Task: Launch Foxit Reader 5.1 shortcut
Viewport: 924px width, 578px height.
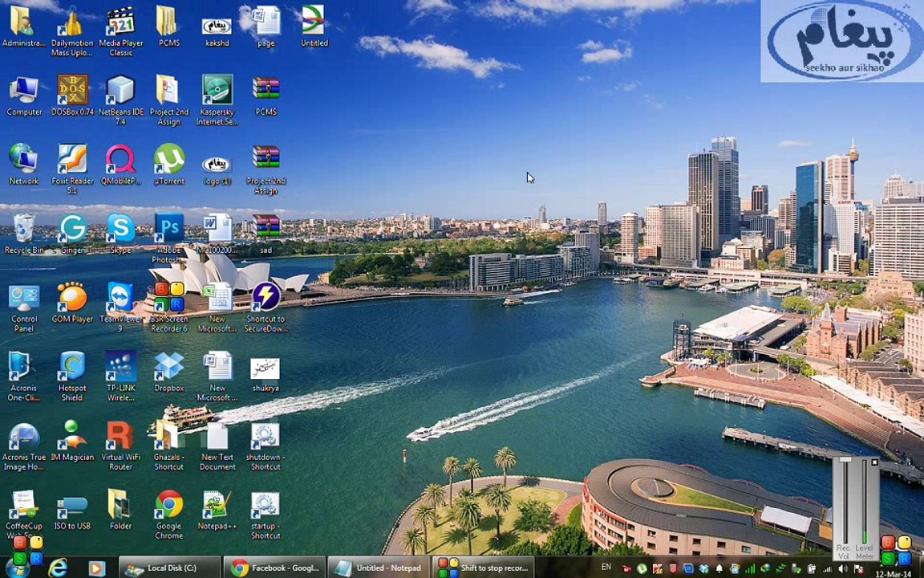Action: 72,169
